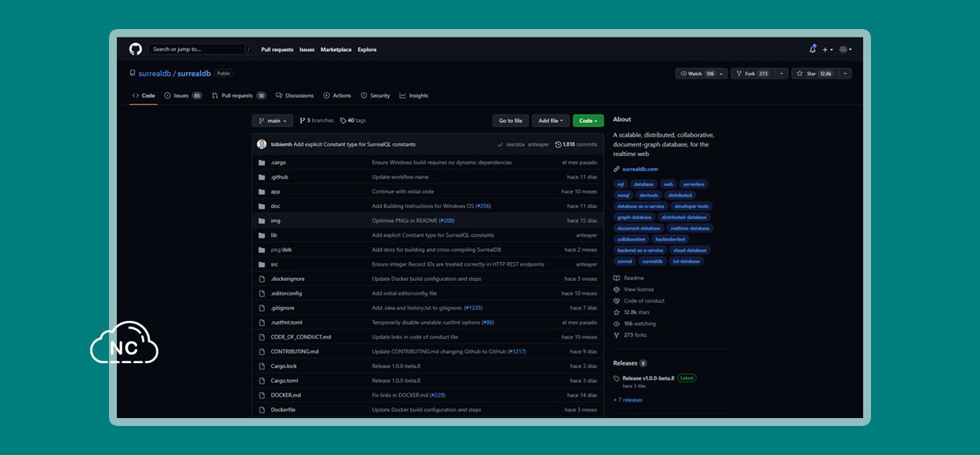Click the .gitignore file icon
Image resolution: width=980 pixels, height=455 pixels.
click(262, 308)
